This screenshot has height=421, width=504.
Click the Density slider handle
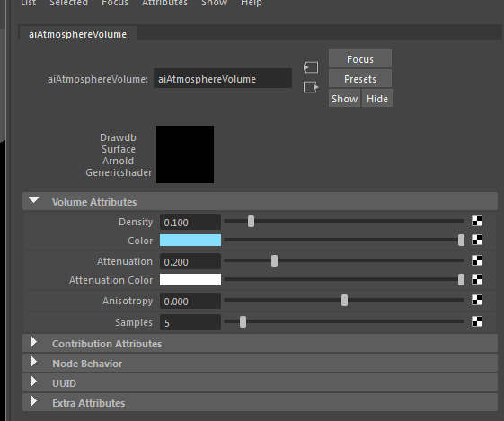[251, 221]
